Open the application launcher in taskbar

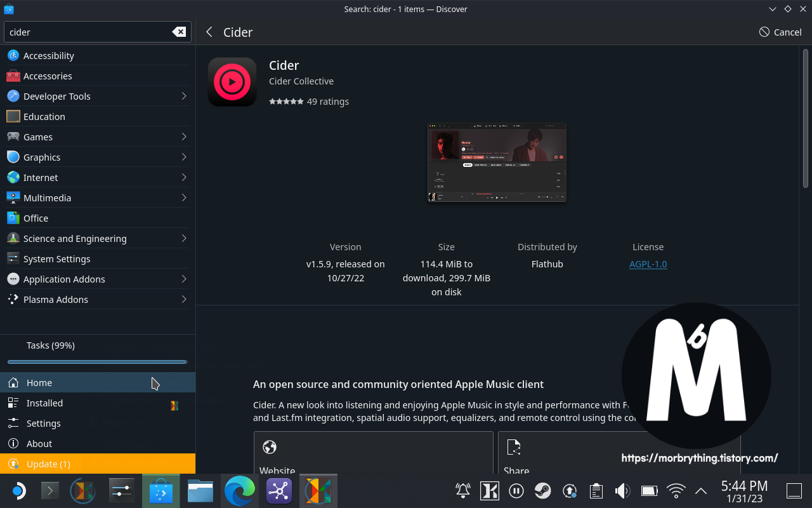(x=18, y=491)
